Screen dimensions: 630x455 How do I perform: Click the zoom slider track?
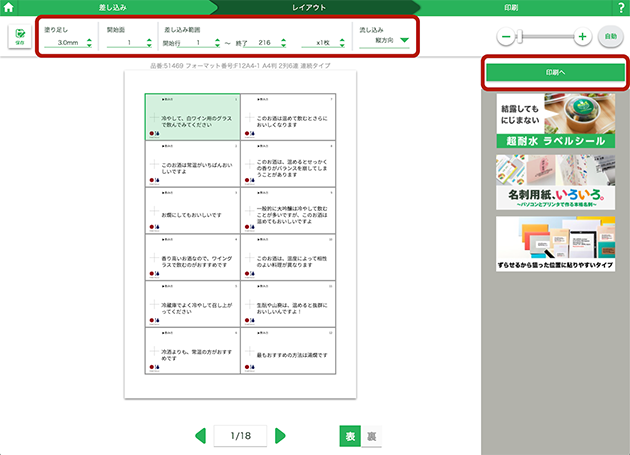point(544,37)
